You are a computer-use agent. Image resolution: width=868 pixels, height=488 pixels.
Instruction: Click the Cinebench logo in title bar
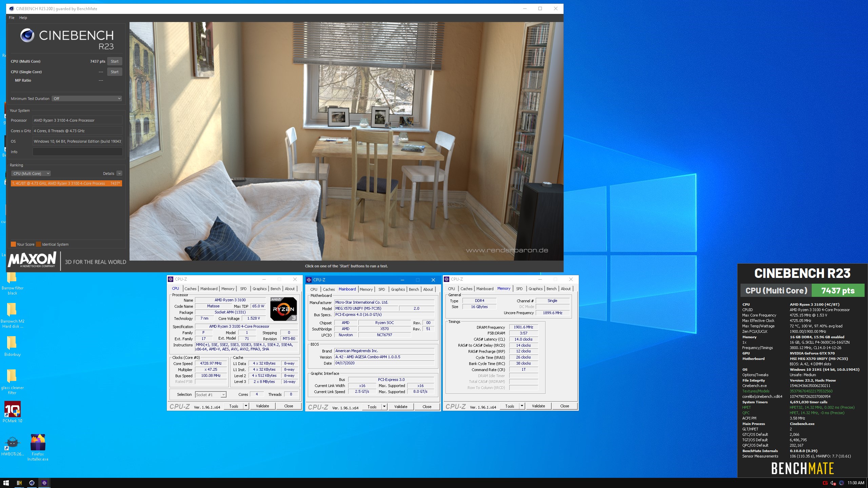pyautogui.click(x=12, y=9)
